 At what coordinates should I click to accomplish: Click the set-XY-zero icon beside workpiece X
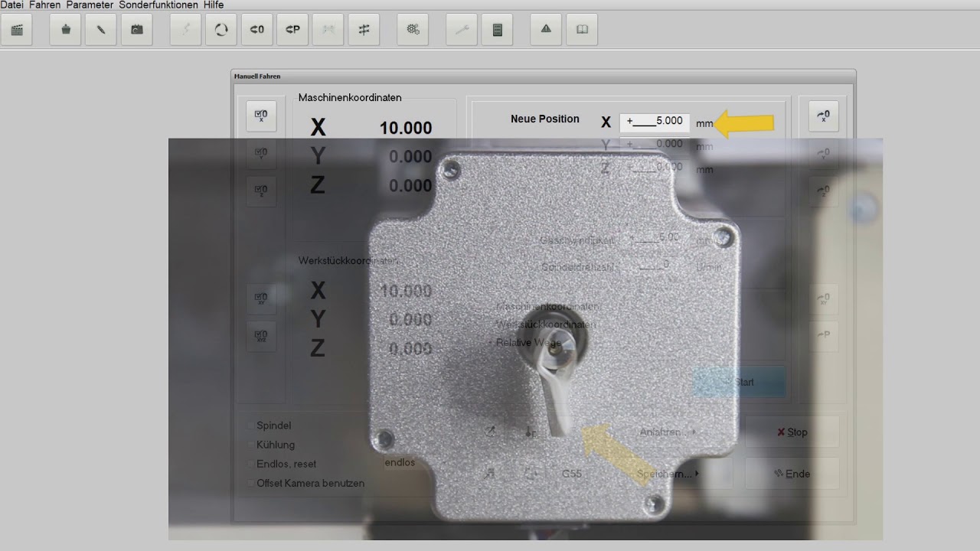(261, 298)
